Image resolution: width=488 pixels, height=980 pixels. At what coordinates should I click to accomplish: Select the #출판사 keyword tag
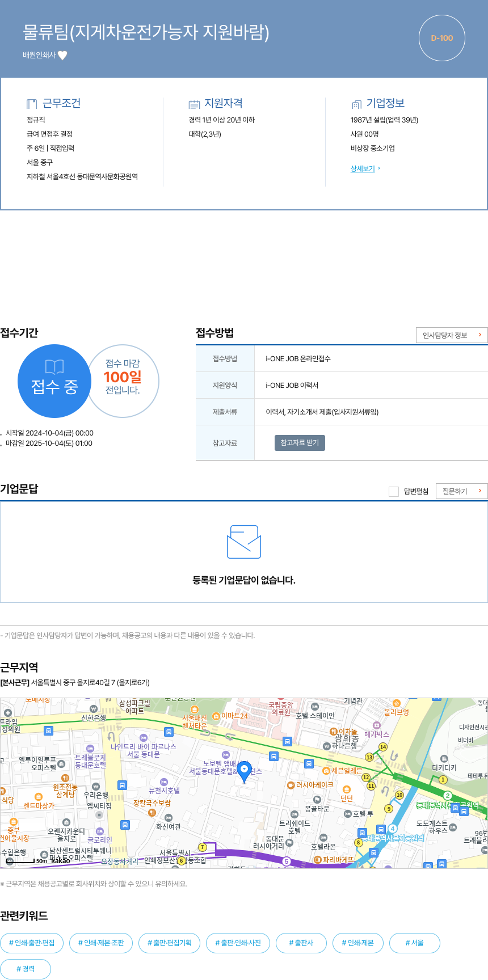coord(301,943)
